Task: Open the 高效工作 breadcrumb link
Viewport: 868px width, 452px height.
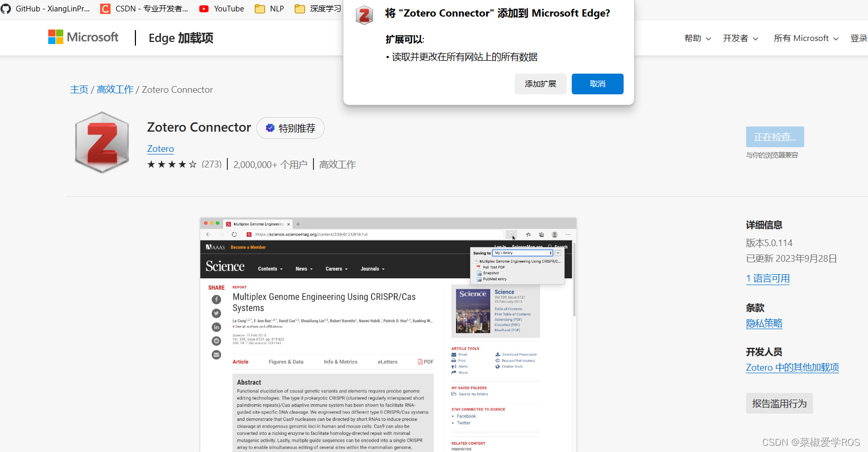Action: (x=115, y=90)
